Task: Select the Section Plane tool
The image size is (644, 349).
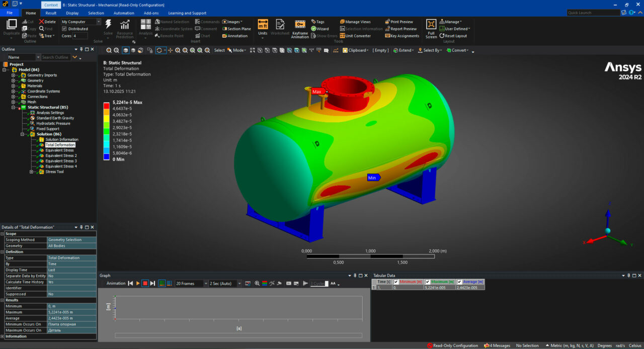Action: point(236,29)
